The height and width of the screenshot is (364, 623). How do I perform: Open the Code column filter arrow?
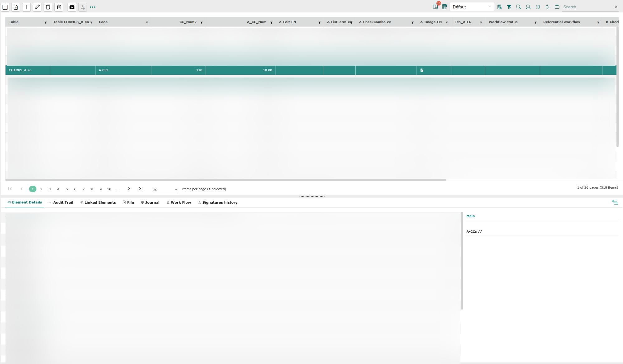[147, 22]
